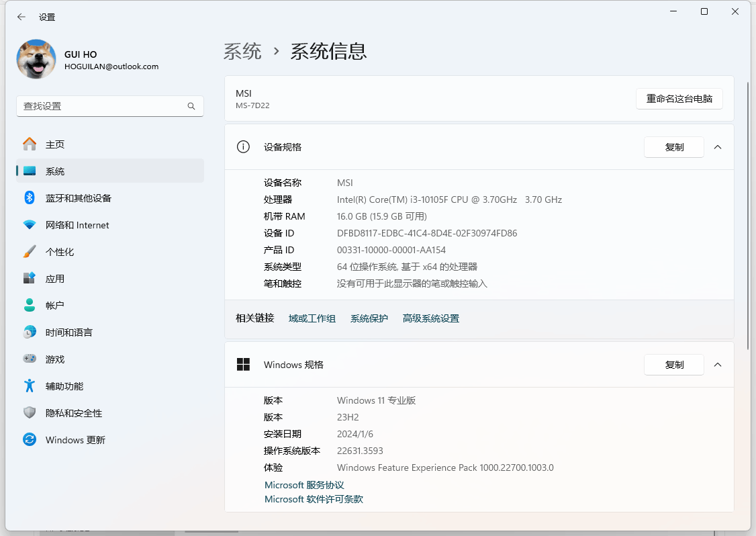Screen dimensions: 756x536
Task: Open Microsoft 软件许可条款 link
Action: coord(314,499)
